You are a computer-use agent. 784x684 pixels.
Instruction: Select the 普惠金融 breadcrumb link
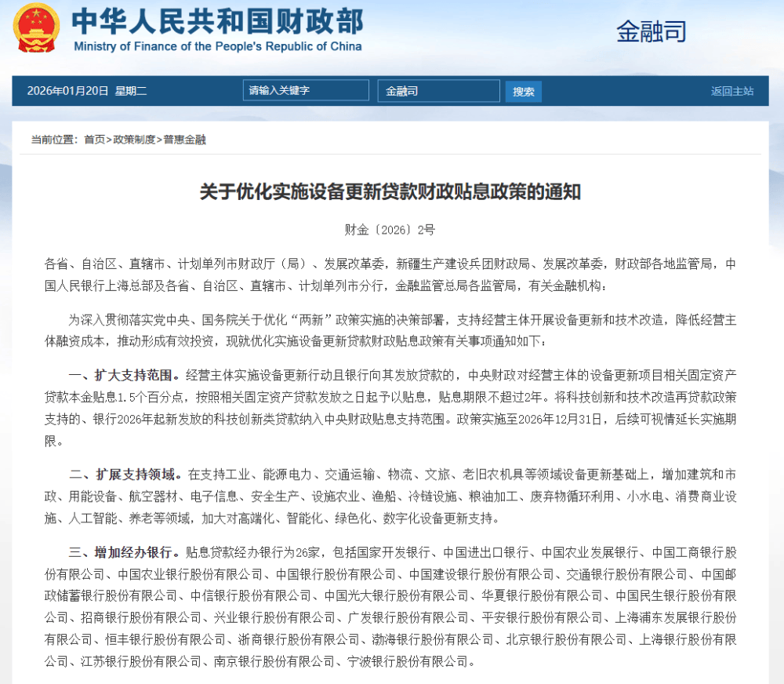click(x=184, y=140)
